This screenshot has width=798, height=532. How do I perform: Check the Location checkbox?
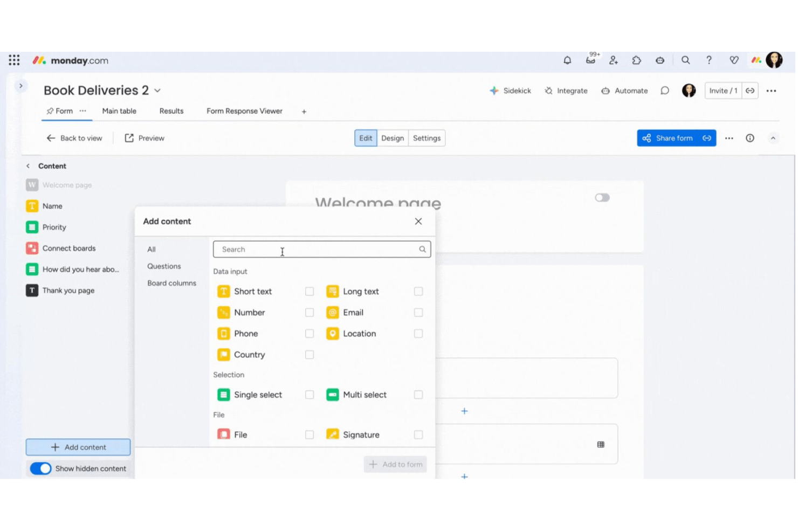[418, 334]
